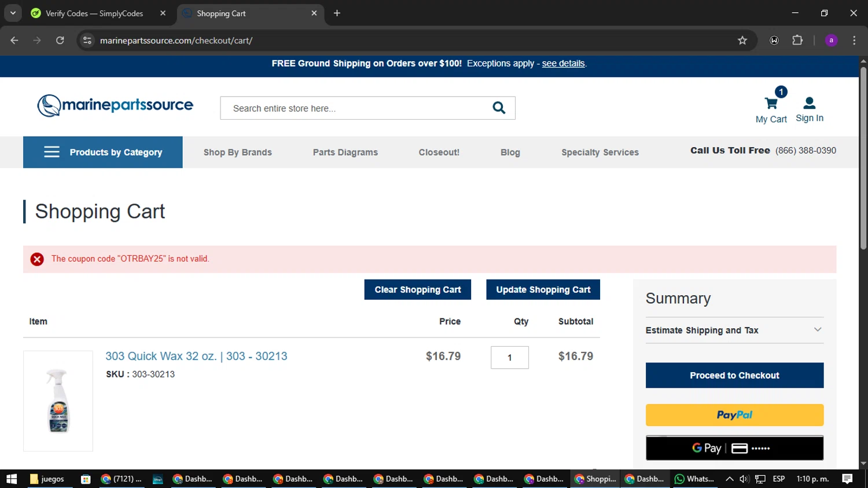
Task: Open Chrome three-dot menu
Action: pos(854,41)
